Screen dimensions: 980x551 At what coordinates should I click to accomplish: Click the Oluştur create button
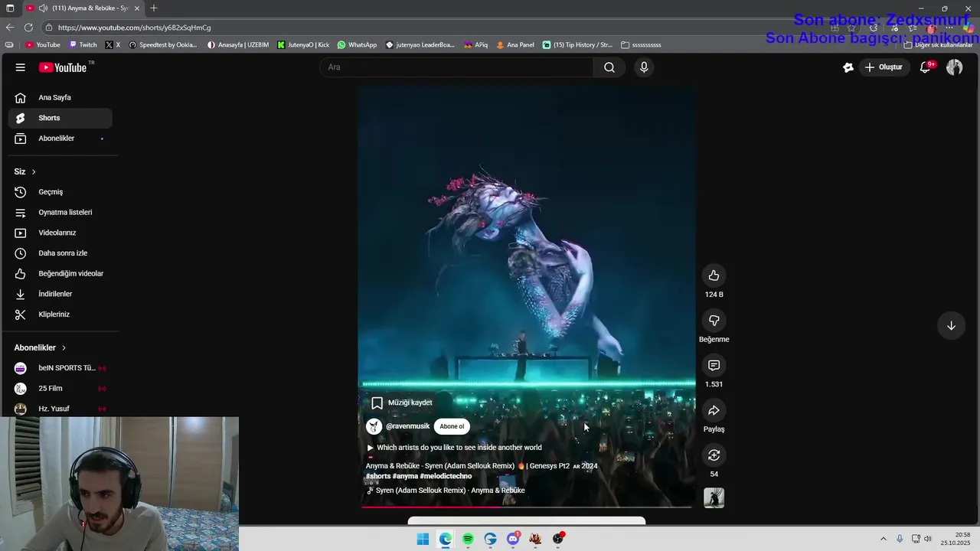(x=884, y=67)
